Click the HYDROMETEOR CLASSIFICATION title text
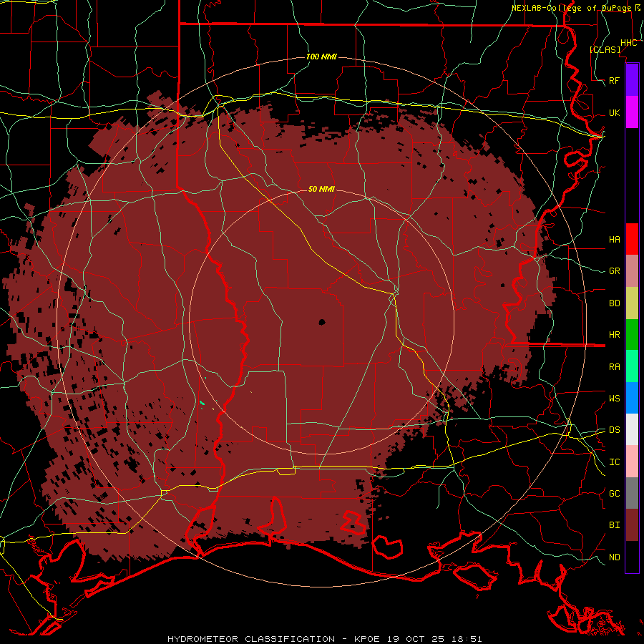644x644 pixels. [251, 639]
